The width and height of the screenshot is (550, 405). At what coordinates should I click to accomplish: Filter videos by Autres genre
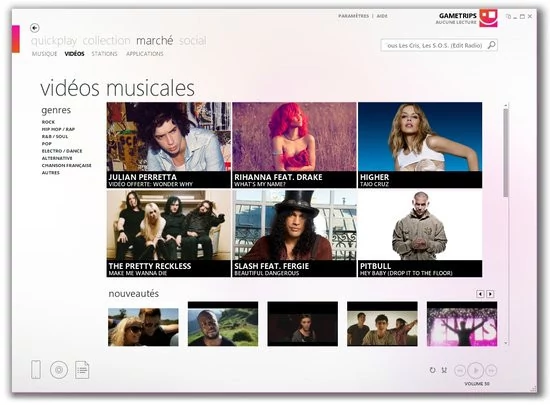(51, 173)
